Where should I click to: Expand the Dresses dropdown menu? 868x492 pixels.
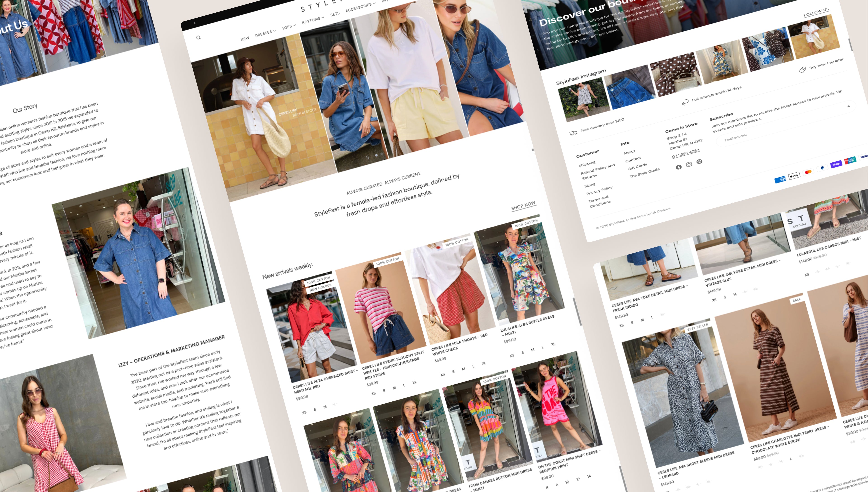point(265,33)
